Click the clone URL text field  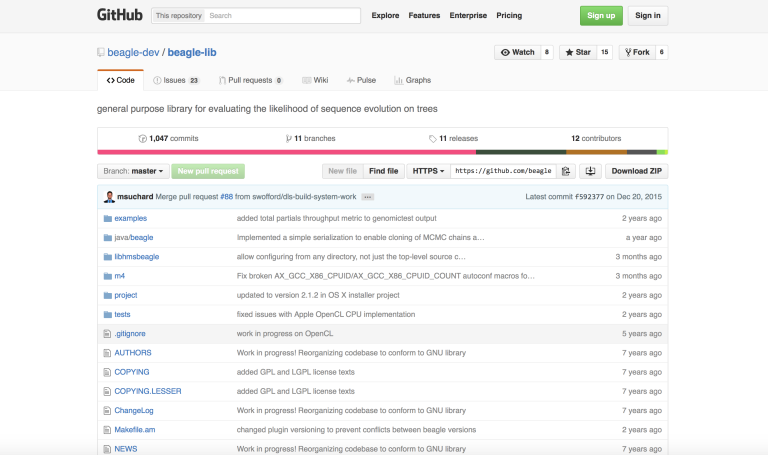coord(503,171)
